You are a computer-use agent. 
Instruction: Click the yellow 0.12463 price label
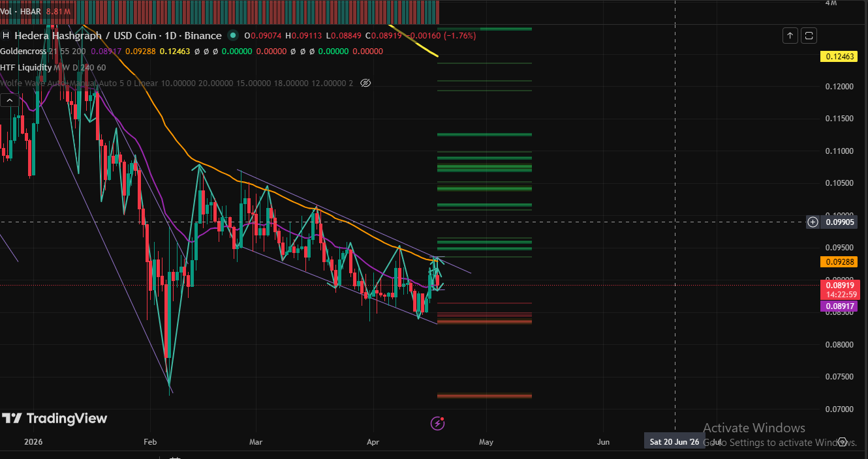839,57
